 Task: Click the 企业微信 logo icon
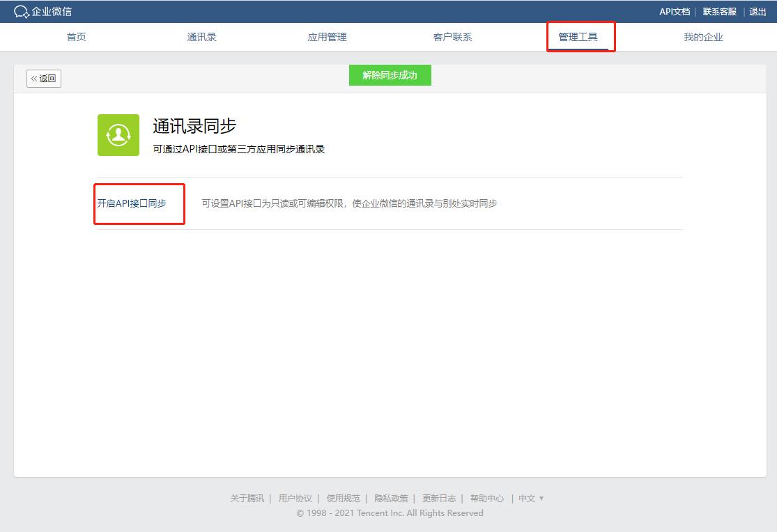[23, 10]
